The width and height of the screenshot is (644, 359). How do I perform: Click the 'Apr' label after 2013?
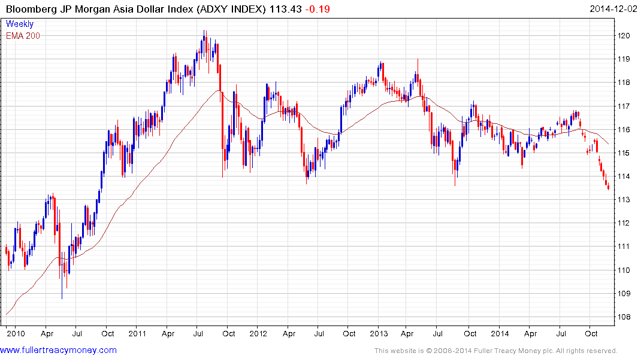click(407, 334)
